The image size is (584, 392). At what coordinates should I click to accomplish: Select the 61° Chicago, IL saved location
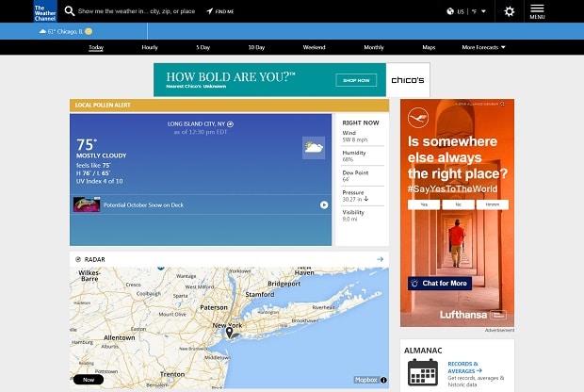pos(65,32)
